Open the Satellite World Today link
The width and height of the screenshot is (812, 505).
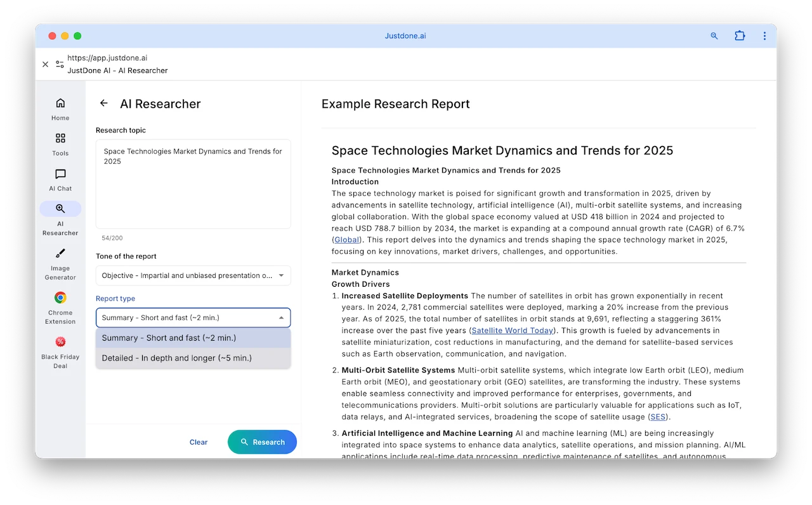pos(512,331)
